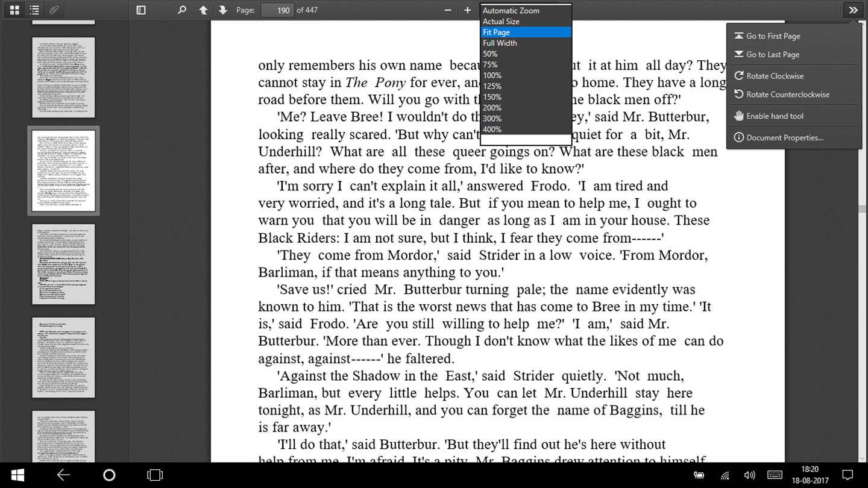Choose Full Width zoom option
The width and height of the screenshot is (868, 488).
coord(526,43)
